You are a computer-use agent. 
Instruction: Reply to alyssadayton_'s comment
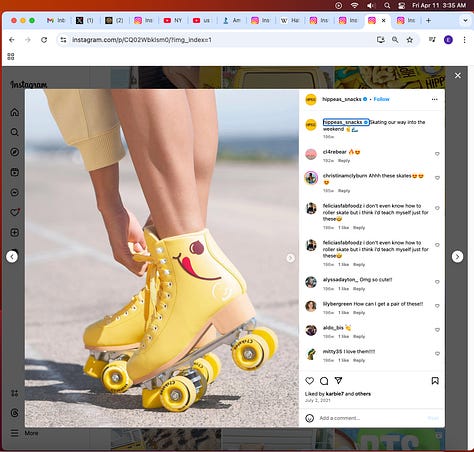[359, 289]
